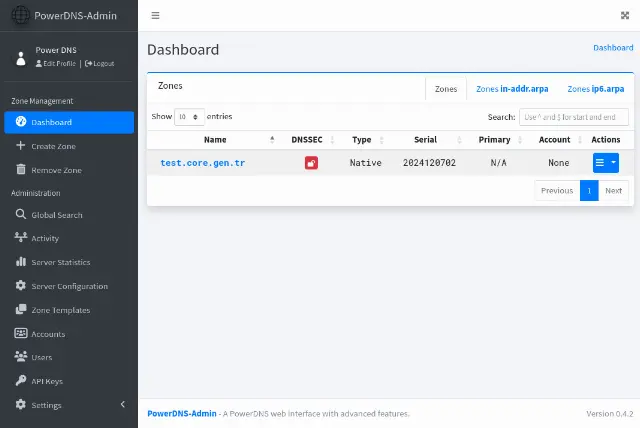Click the Remove Zone trash icon
Screen dimensions: 640x428
tap(21, 169)
